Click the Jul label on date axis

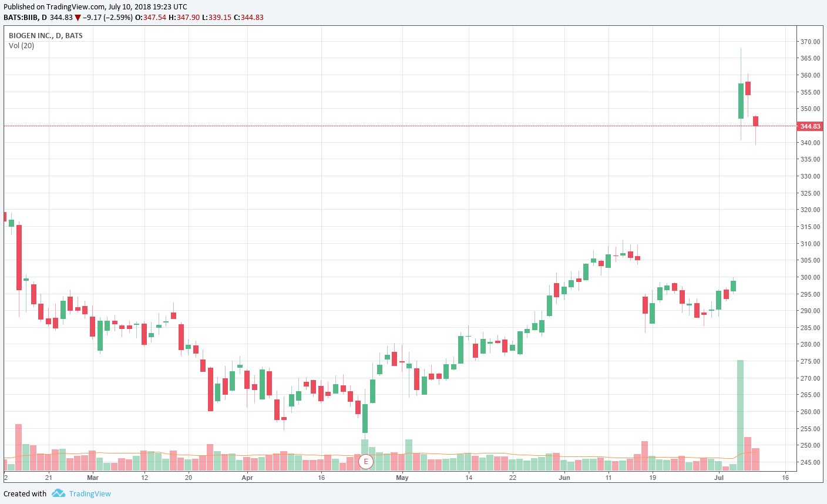pos(718,478)
